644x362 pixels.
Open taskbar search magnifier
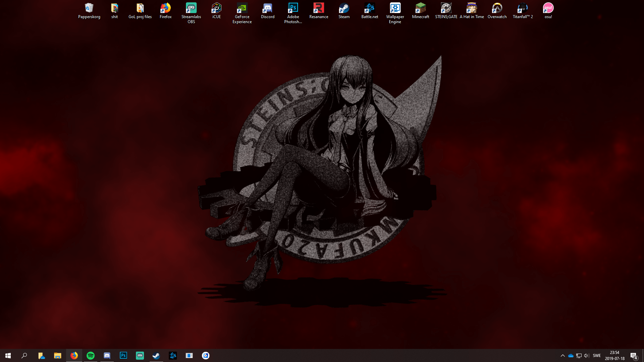[x=24, y=356]
